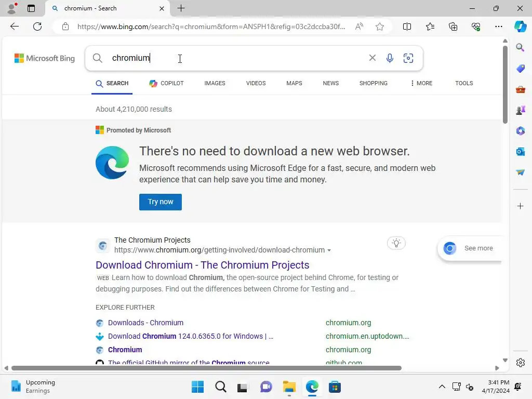View site information lock icon
The height and width of the screenshot is (399, 532).
tap(65, 26)
